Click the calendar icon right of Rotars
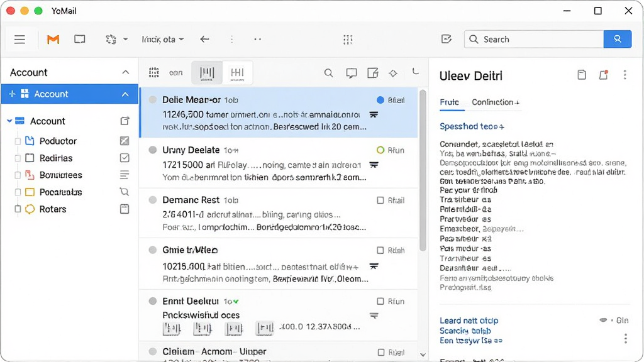Image resolution: width=644 pixels, height=362 pixels. (x=125, y=209)
